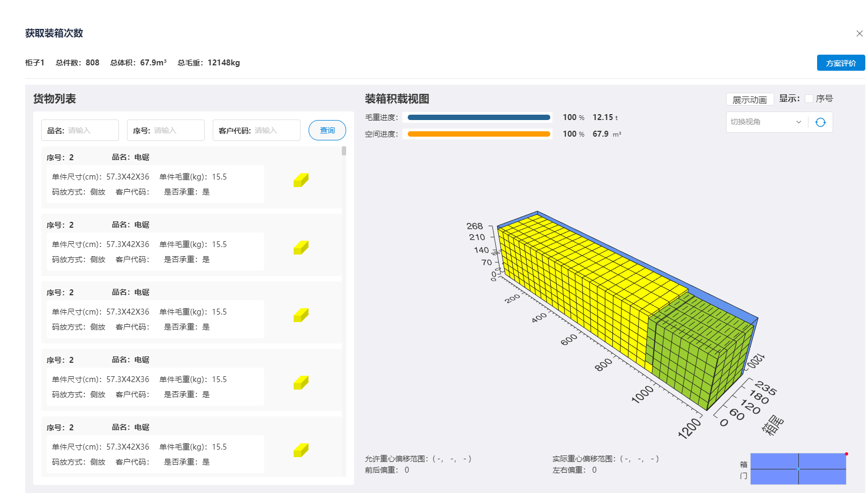Click the blue refresh view icon next to 切换视角
The image size is (868, 493).
tap(821, 122)
